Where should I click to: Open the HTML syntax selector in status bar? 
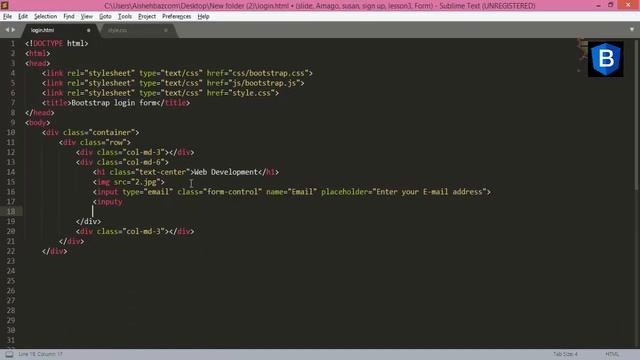(612, 354)
